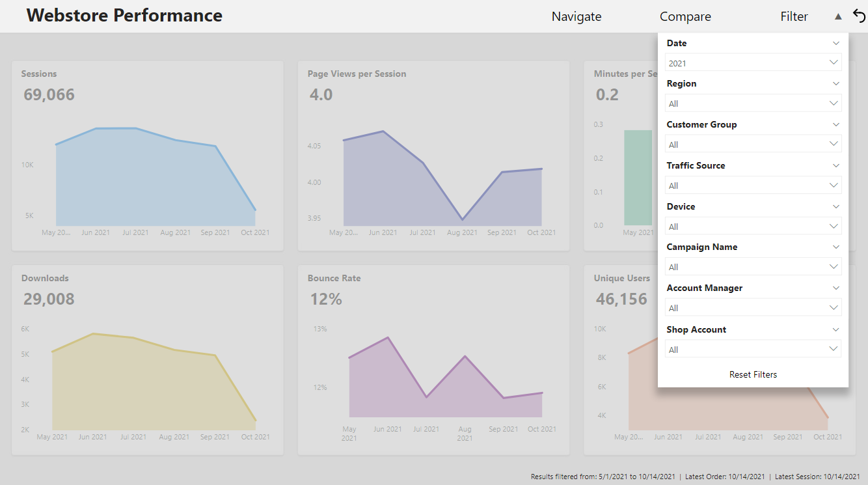Toggle the Campaign Name section chevron
The height and width of the screenshot is (485, 868).
click(836, 247)
